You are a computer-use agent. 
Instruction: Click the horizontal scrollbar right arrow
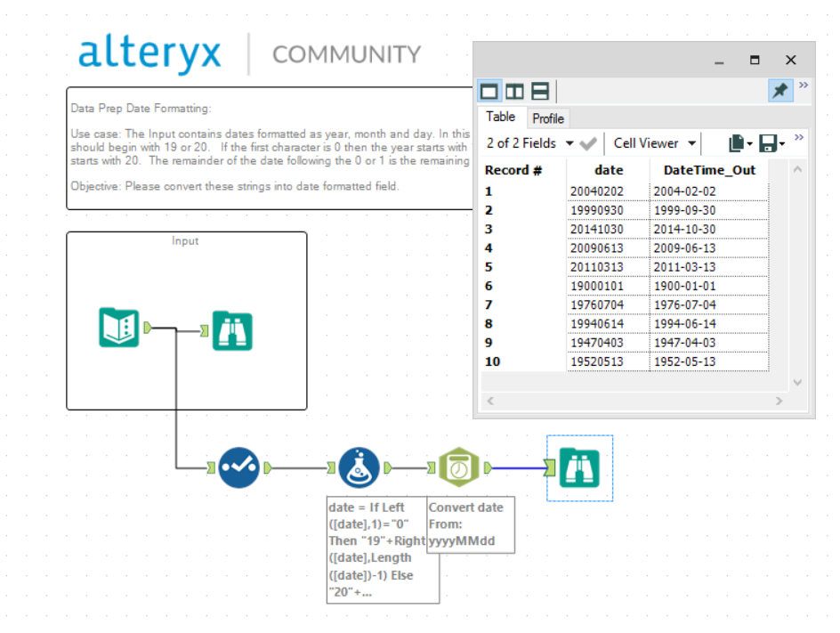click(x=779, y=401)
